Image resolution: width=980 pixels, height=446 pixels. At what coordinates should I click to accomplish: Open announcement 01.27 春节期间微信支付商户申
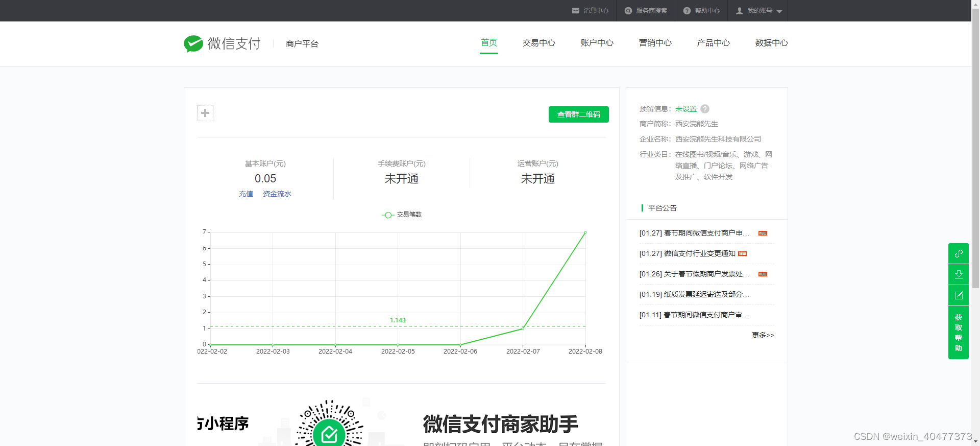(694, 233)
